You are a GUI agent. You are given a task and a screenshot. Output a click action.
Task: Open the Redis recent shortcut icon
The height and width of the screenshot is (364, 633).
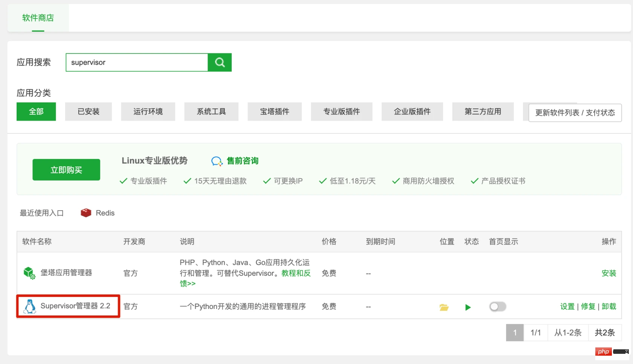coord(86,213)
